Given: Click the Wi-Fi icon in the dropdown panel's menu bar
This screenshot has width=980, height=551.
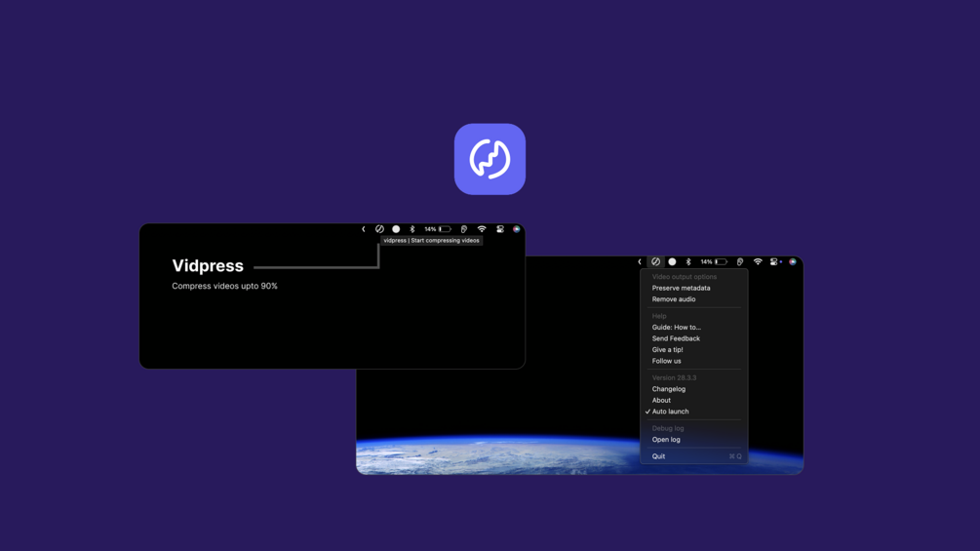Looking at the screenshot, I should [758, 261].
